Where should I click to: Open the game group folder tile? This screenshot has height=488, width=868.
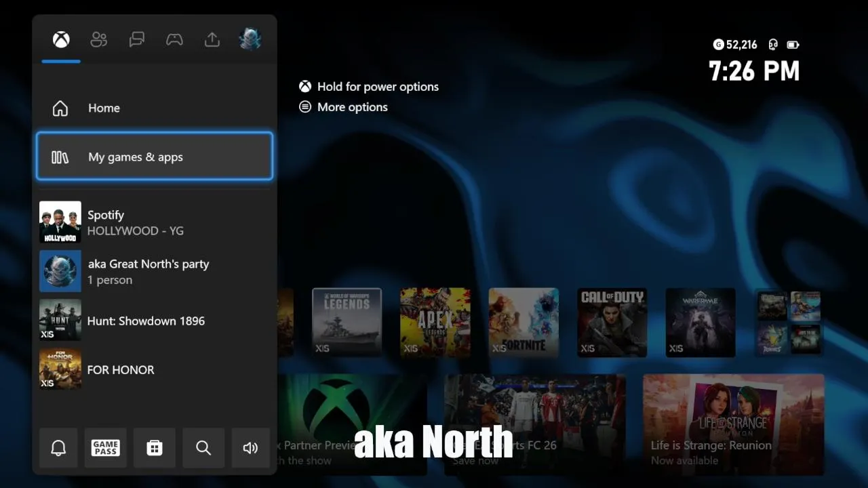[x=789, y=323]
